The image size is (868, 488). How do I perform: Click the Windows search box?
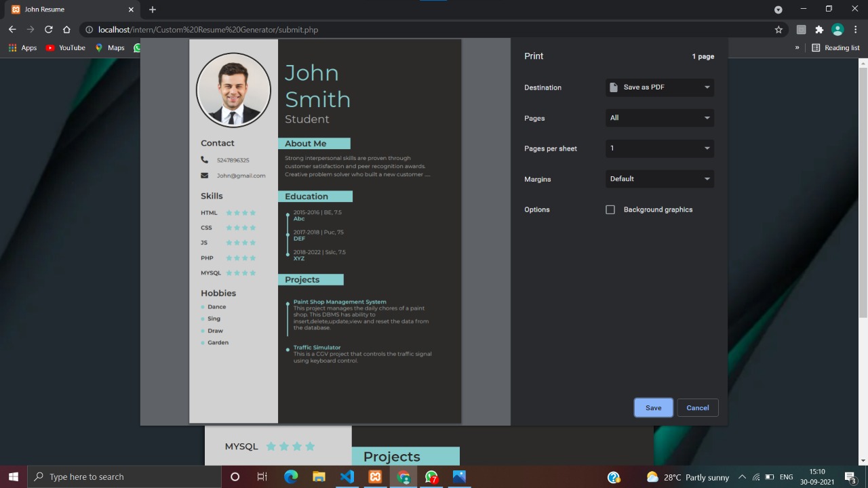(124, 477)
